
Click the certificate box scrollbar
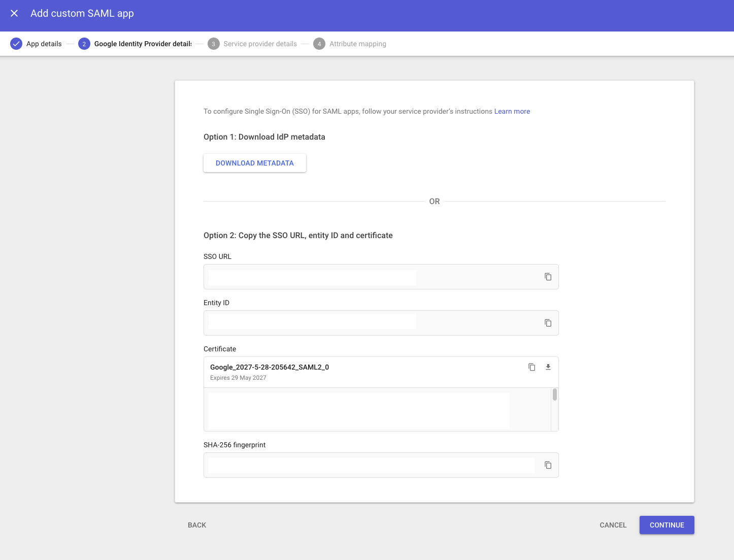[x=555, y=394]
